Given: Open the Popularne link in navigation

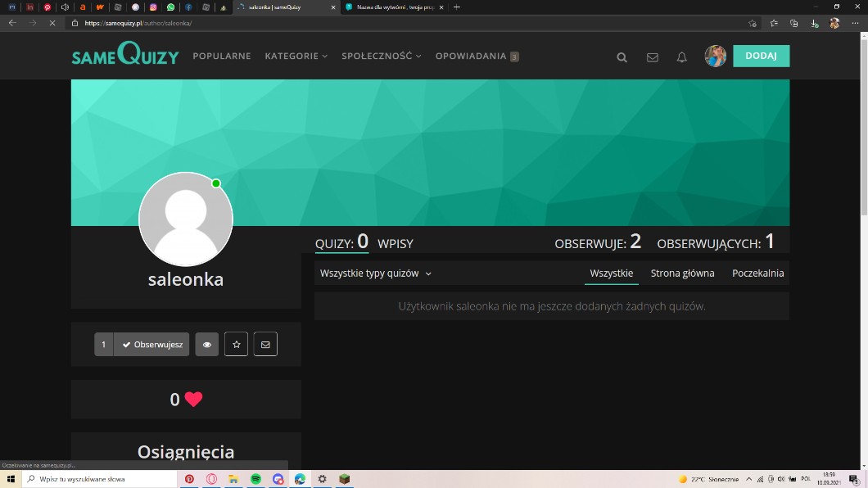Looking at the screenshot, I should pyautogui.click(x=222, y=56).
